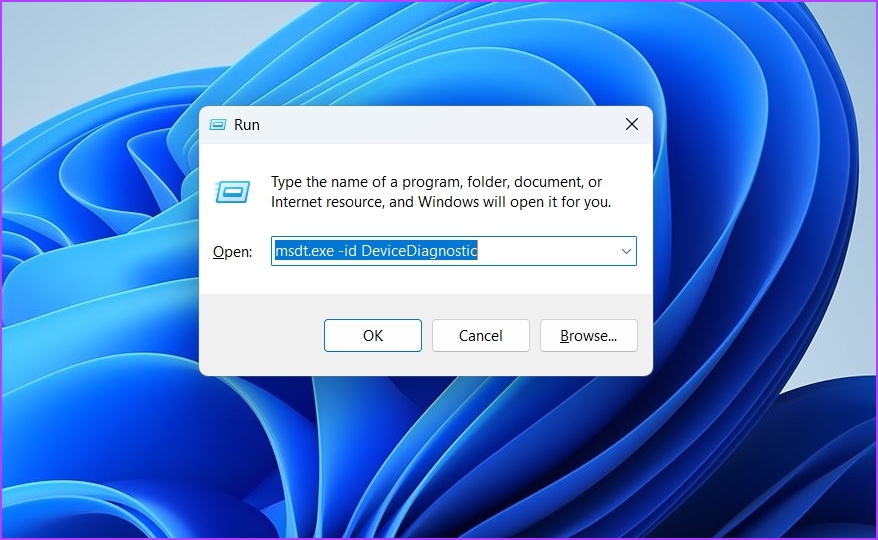Cancel the Run dialog
Image resolution: width=878 pixels, height=540 pixels.
480,336
